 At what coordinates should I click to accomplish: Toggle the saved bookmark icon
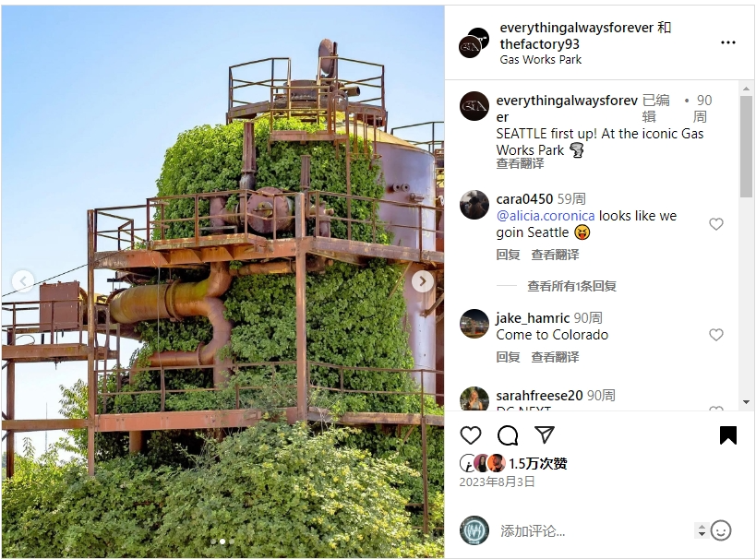728,435
